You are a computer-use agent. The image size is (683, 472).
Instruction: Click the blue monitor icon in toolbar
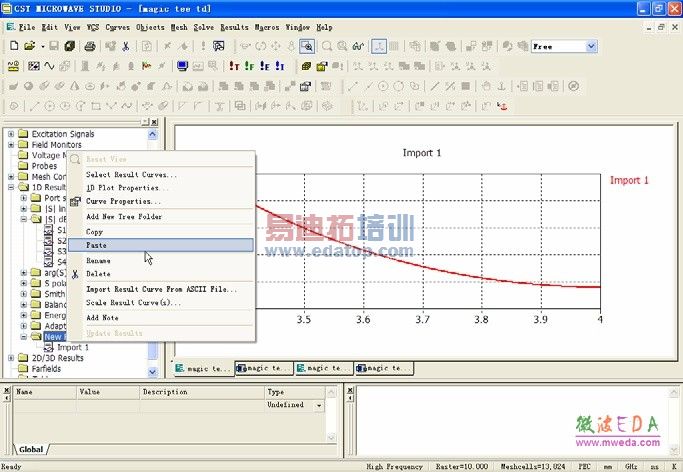click(182, 66)
